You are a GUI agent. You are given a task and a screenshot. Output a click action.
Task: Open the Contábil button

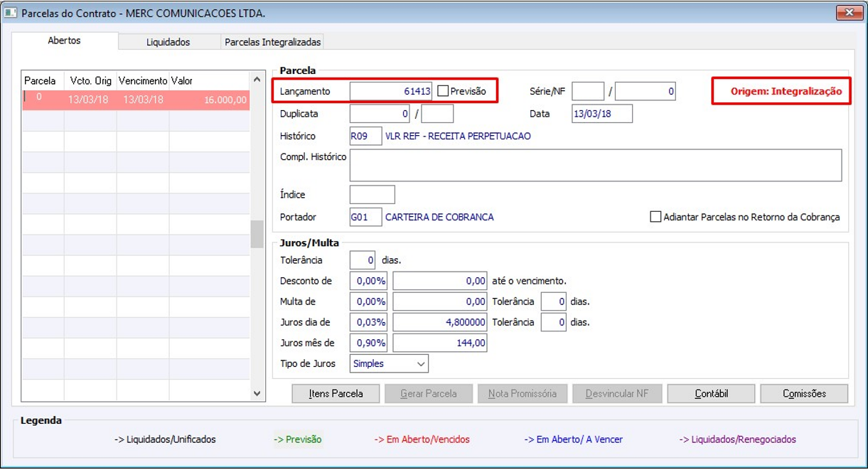[711, 393]
